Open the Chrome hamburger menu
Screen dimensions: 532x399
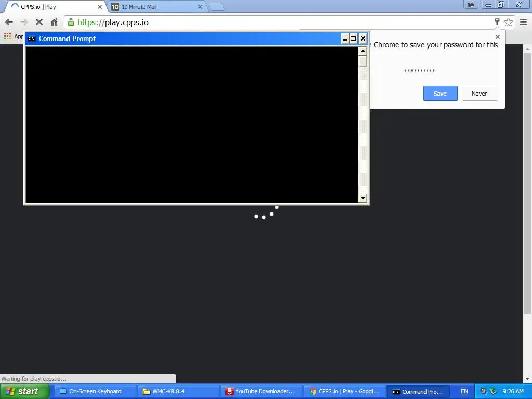point(524,22)
